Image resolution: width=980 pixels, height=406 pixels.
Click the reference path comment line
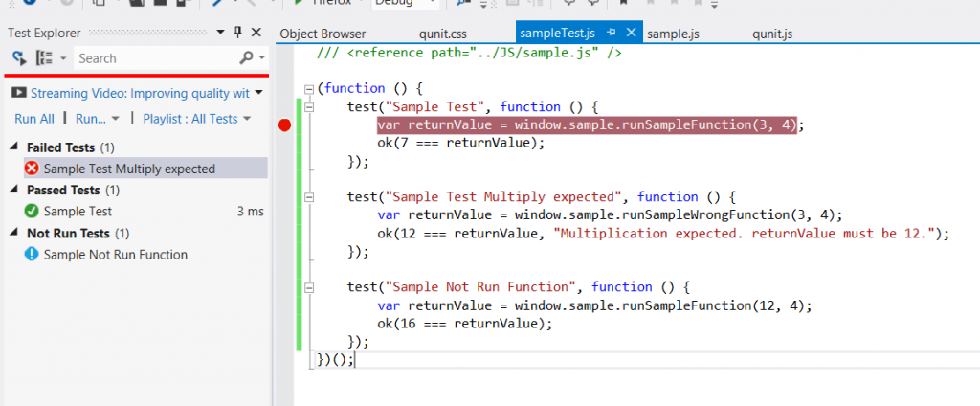tap(469, 53)
